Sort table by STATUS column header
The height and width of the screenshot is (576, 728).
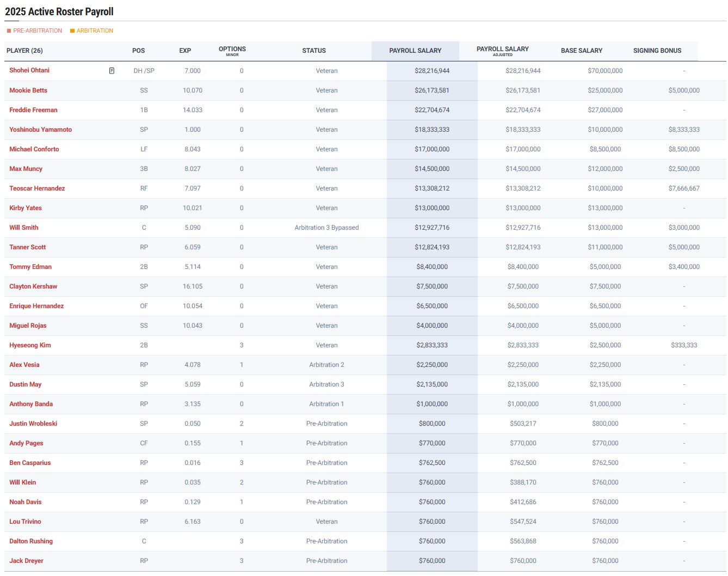click(x=314, y=51)
